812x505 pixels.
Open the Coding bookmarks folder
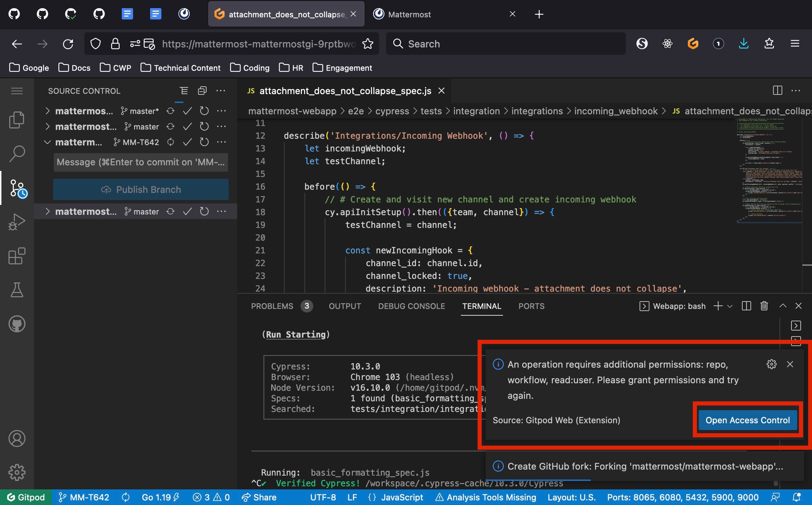pyautogui.click(x=250, y=68)
